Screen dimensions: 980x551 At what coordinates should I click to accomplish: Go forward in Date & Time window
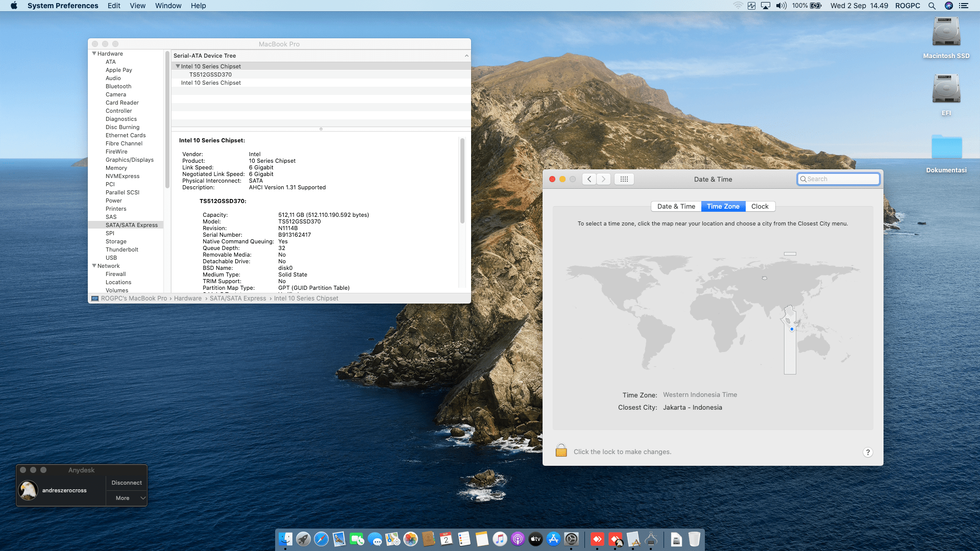[603, 179]
